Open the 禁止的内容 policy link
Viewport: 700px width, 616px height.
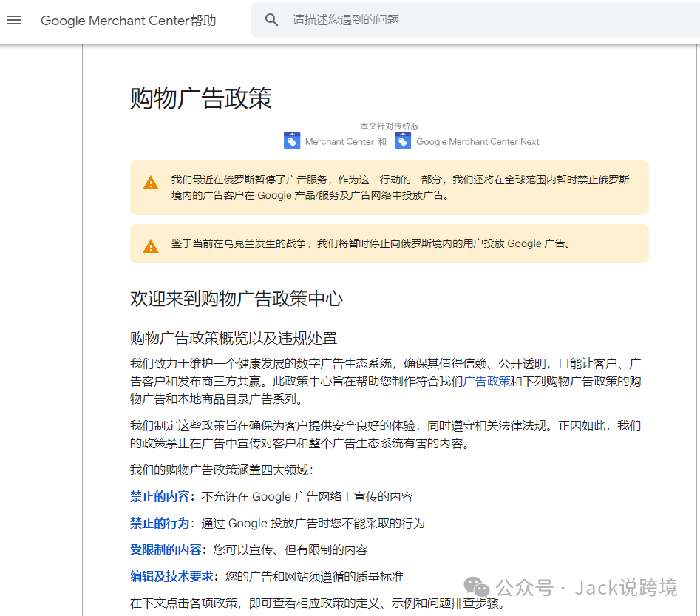click(x=160, y=497)
